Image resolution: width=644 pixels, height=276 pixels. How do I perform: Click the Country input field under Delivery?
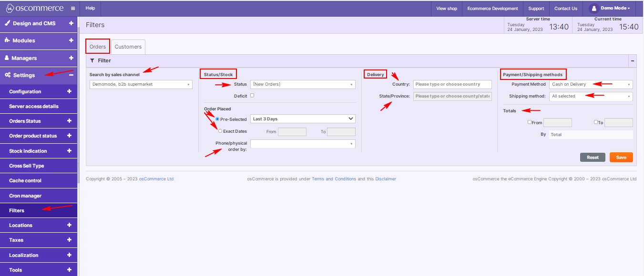point(453,84)
